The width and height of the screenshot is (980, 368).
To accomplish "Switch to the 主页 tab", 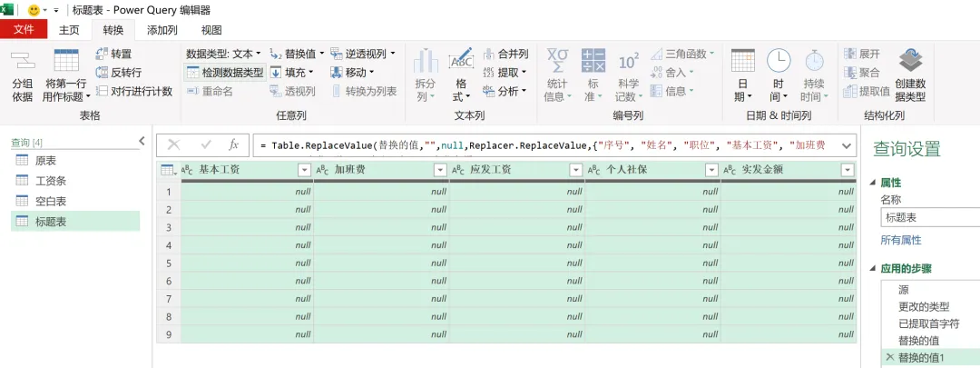I will click(x=69, y=30).
